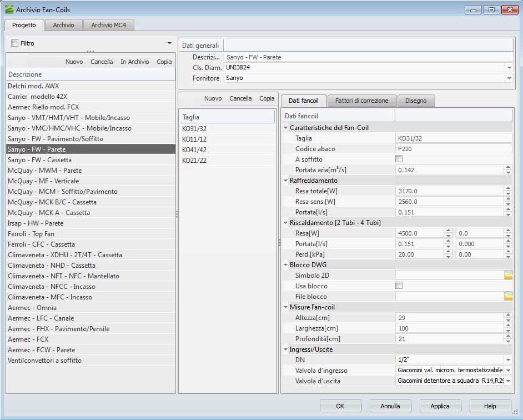Click the Archivio Fan-Coils title bar app icon

(x=9, y=10)
